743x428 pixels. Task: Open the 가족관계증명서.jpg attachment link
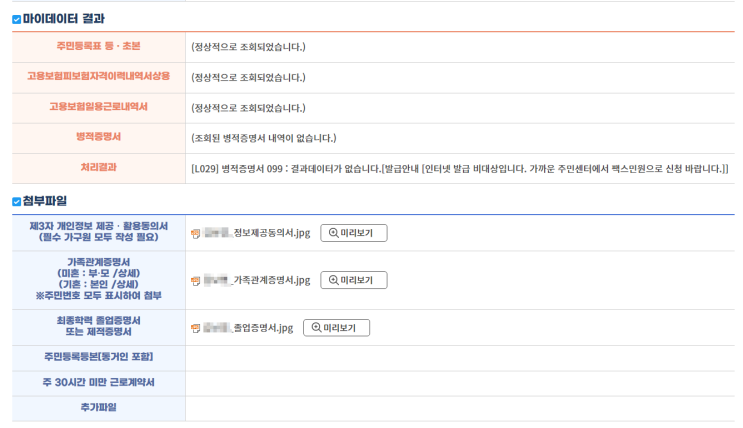click(270, 281)
